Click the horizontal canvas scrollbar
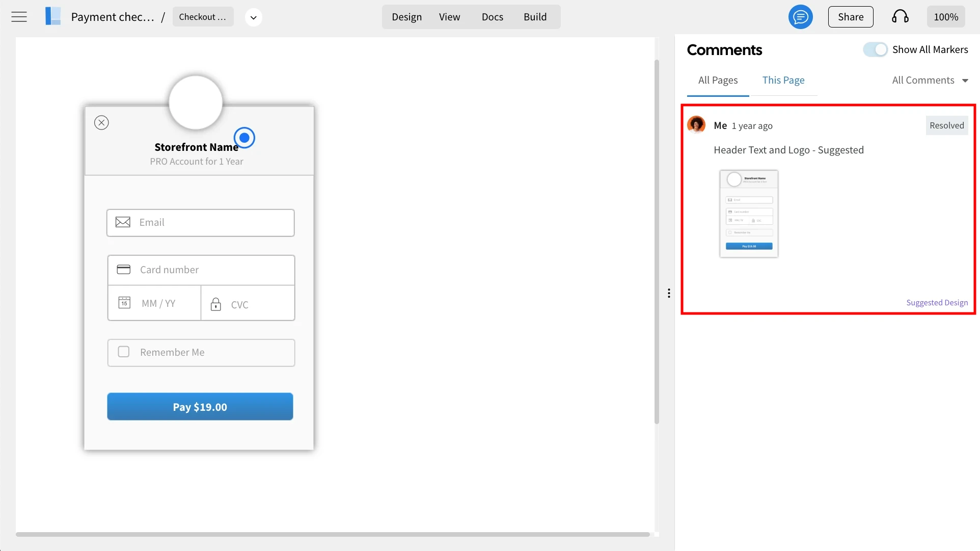Viewport: 980px width, 551px height. [333, 534]
